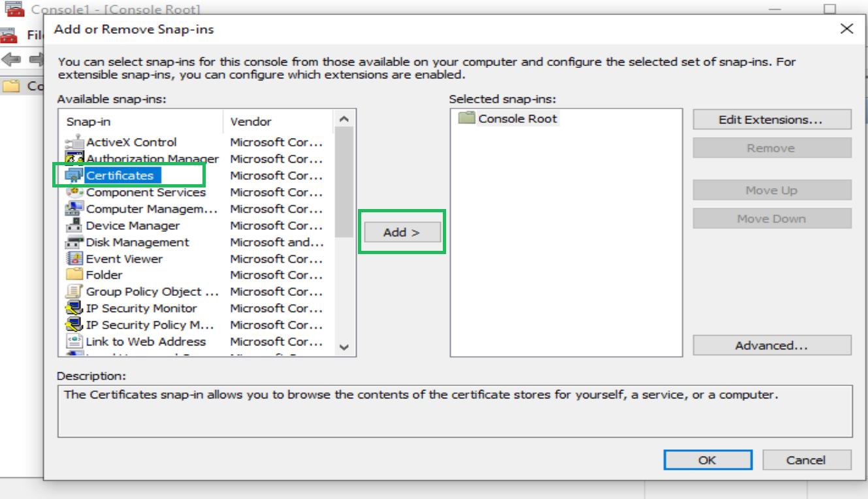This screenshot has width=868, height=499.
Task: Confirm with the OK button
Action: 707,460
